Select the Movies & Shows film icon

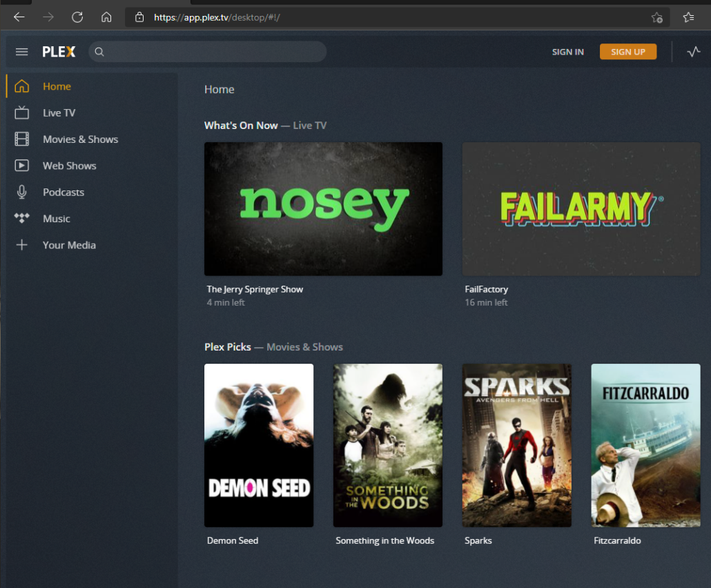21,139
